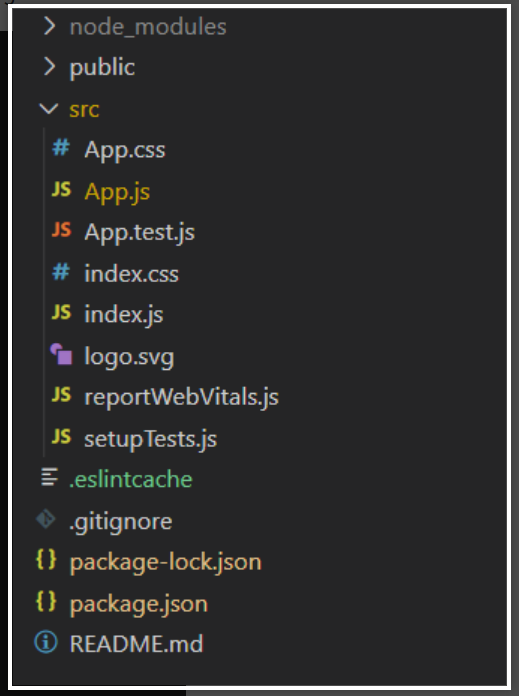Click the info icon next to README.md

coord(46,642)
